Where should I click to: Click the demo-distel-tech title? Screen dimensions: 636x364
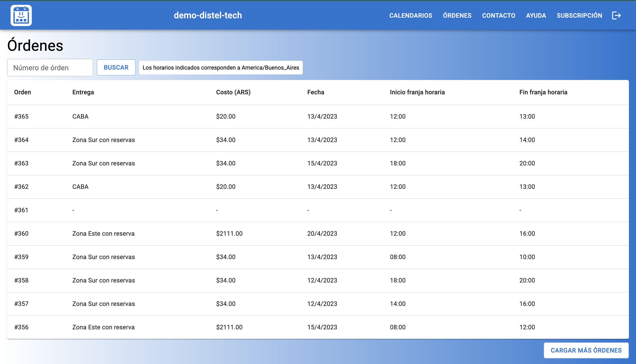[208, 15]
